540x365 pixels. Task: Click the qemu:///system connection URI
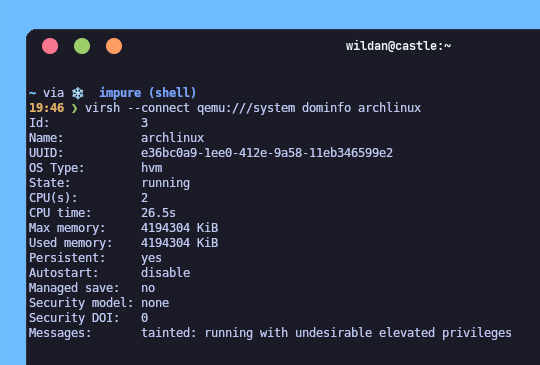pyautogui.click(x=246, y=108)
